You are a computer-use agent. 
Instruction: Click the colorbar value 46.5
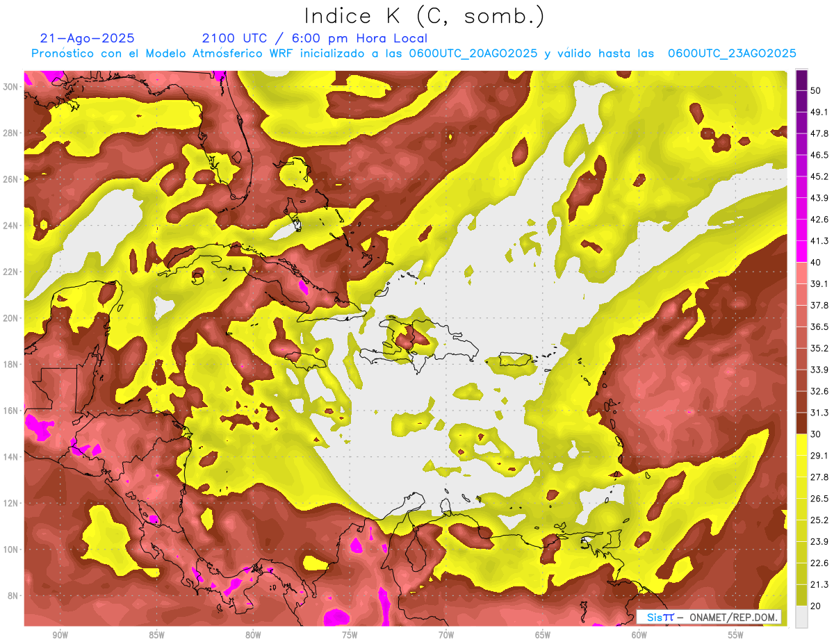click(x=819, y=155)
